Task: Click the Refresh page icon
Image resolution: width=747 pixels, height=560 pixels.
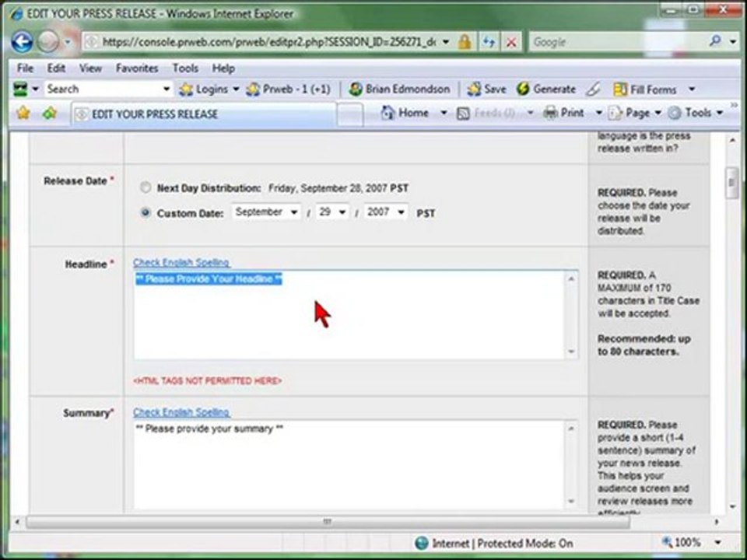Action: 489,42
